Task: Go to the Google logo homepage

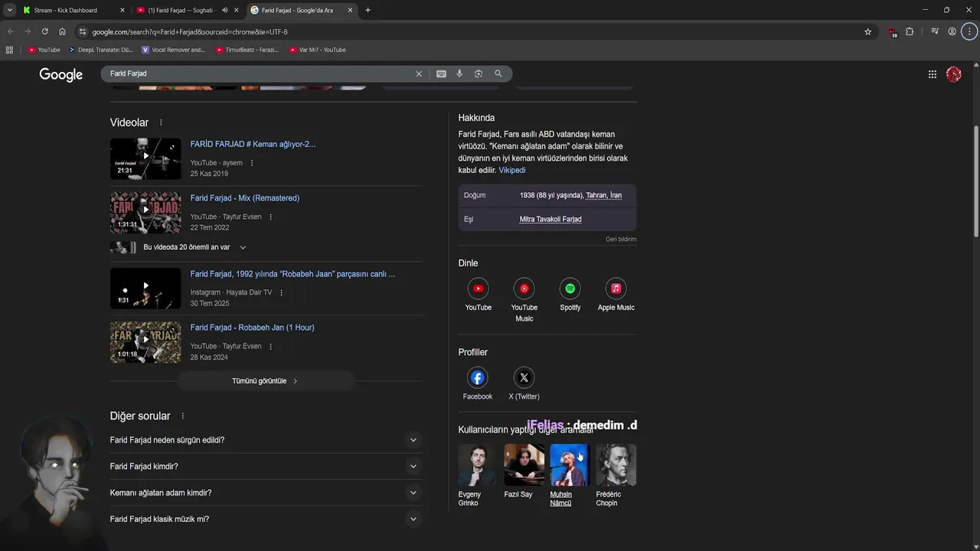Action: pos(61,74)
